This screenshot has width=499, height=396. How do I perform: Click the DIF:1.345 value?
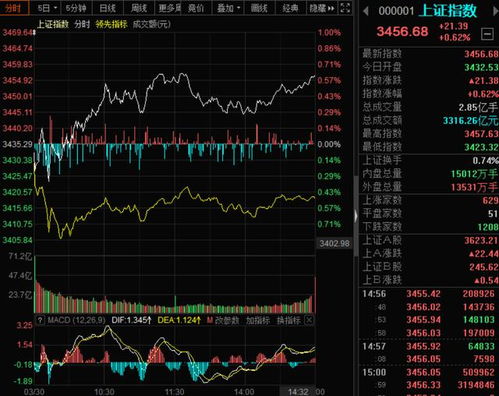tap(131, 320)
